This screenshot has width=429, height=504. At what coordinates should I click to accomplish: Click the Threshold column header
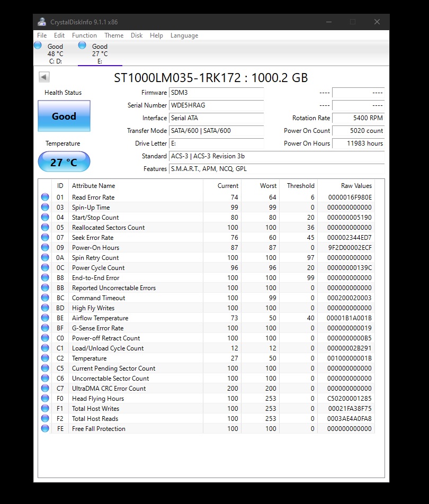pos(298,185)
